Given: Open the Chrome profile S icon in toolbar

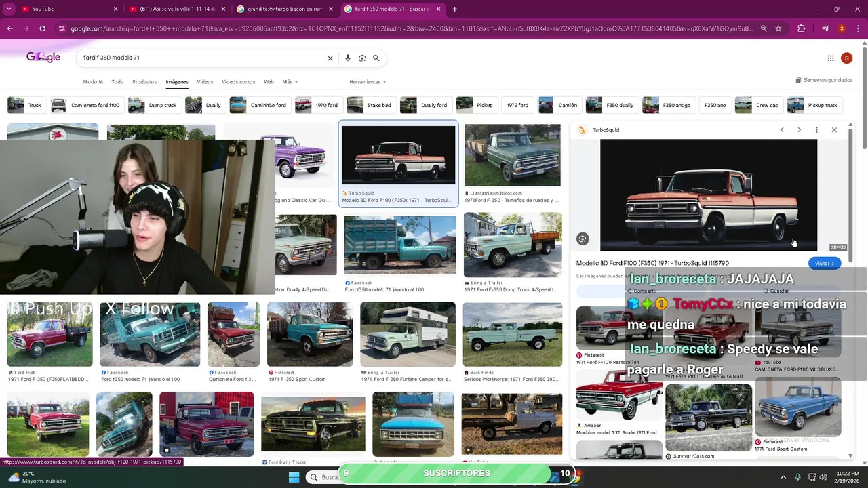Looking at the screenshot, I should tap(842, 28).
